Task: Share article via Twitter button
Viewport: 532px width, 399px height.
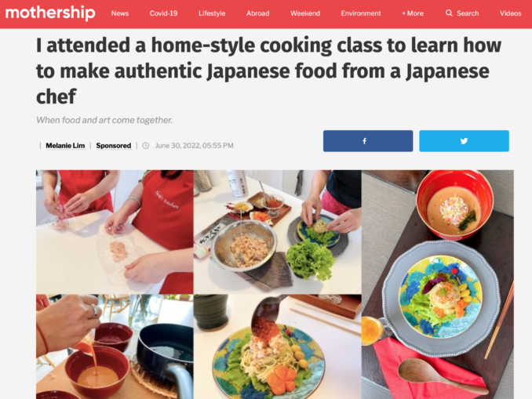Action: click(x=464, y=141)
